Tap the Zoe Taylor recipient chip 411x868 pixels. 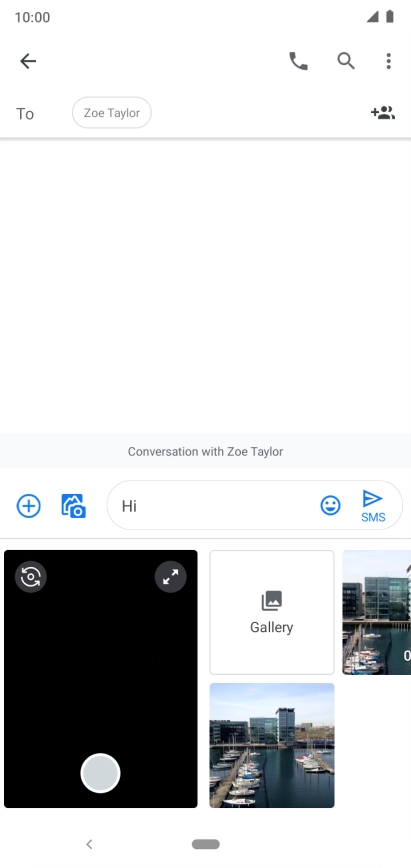pyautogui.click(x=112, y=113)
